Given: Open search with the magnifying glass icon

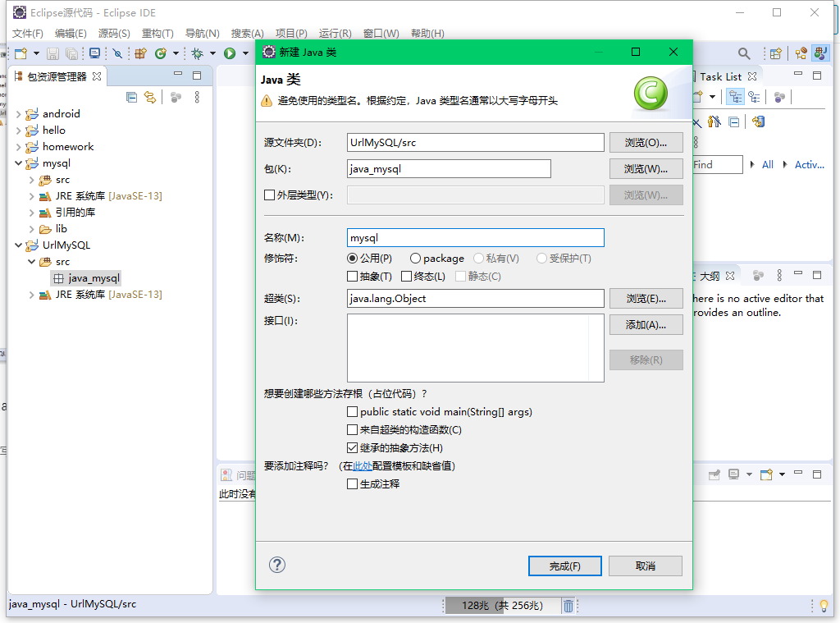Looking at the screenshot, I should tap(745, 53).
